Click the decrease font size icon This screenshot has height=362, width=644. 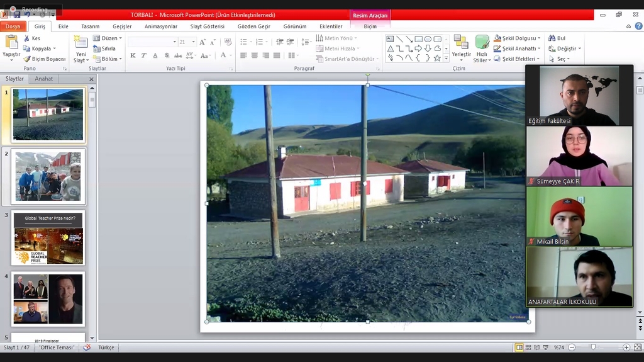point(213,42)
